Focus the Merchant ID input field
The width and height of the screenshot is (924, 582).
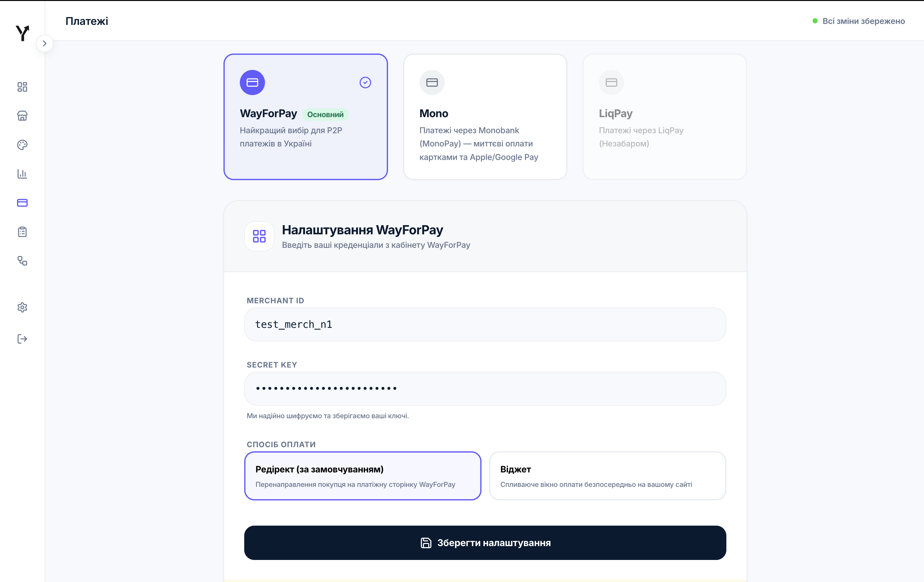[485, 324]
